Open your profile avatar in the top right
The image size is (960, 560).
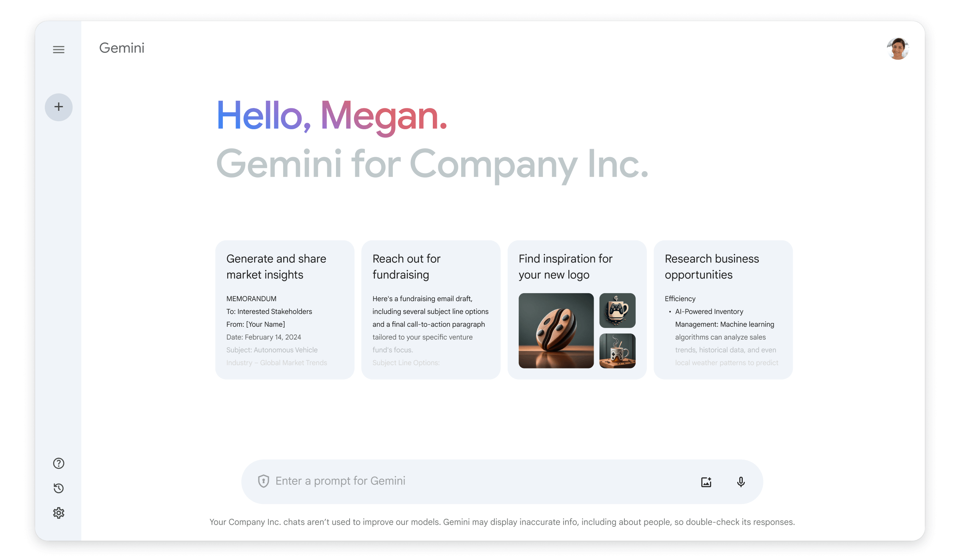898,49
